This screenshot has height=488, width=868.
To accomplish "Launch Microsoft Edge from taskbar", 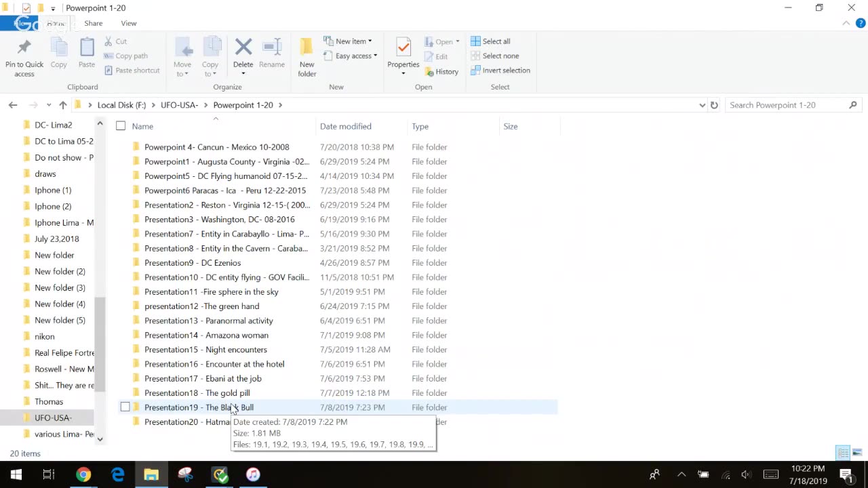I will [x=117, y=474].
